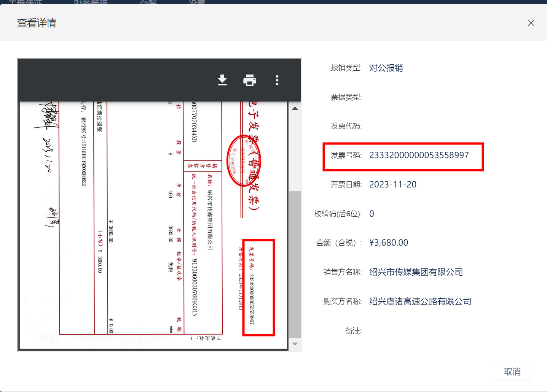Click the 发票号码 field label
This screenshot has height=392, width=547.
pyautogui.click(x=346, y=155)
